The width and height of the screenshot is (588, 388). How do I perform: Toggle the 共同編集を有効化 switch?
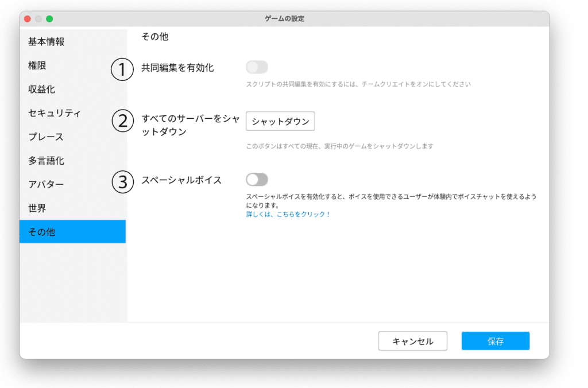(257, 68)
